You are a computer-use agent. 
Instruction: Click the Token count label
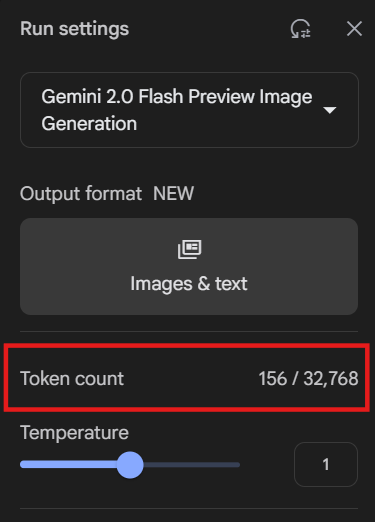coord(72,379)
